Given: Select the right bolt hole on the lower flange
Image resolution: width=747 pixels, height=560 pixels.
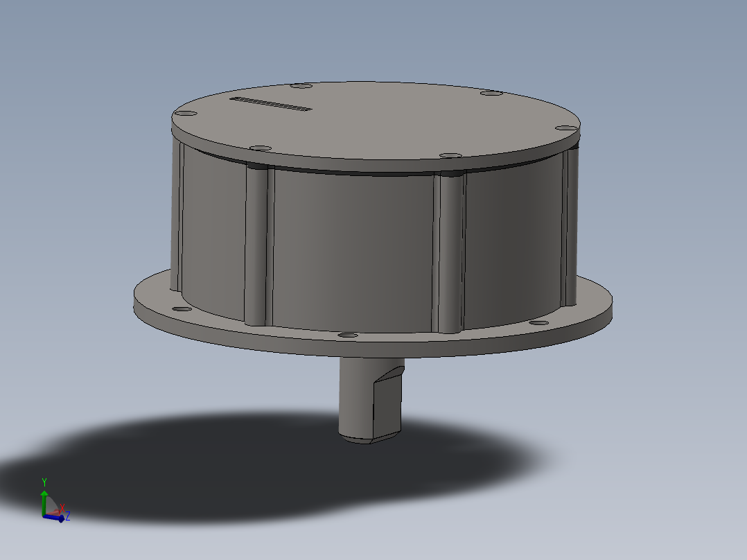Looking at the screenshot, I should (x=538, y=322).
